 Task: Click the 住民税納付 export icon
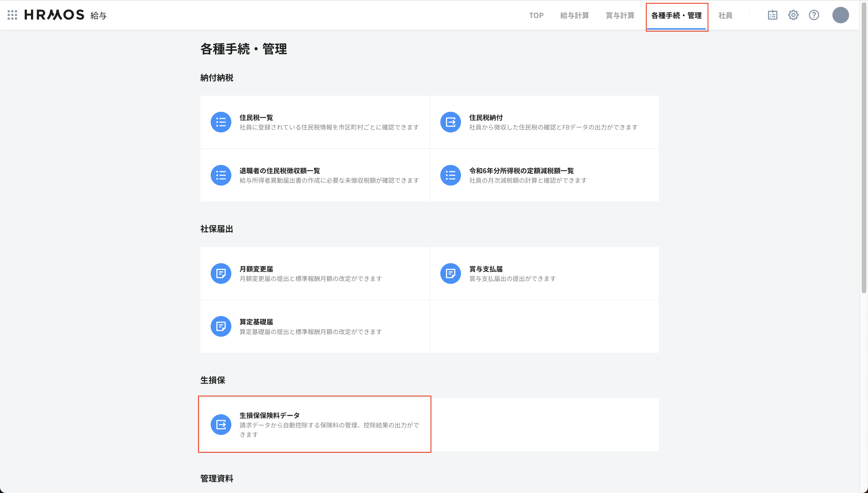click(451, 122)
